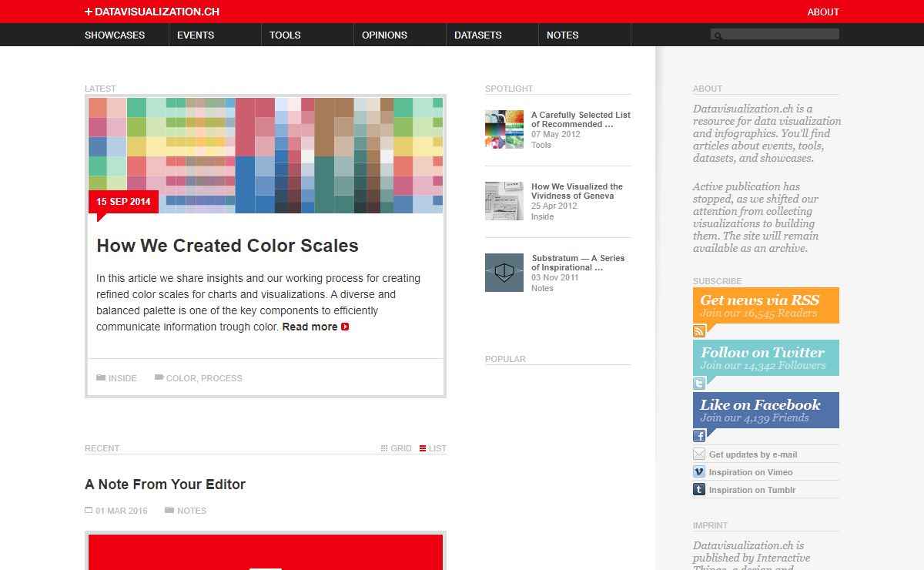Open Substratum — A Series of Inspirational
This screenshot has height=570, width=924.
point(578,263)
